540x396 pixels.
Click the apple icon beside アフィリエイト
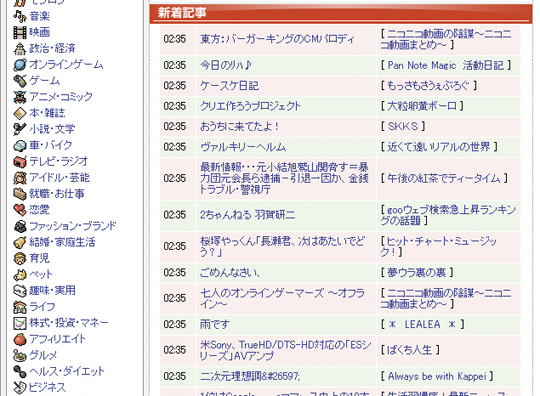(x=20, y=339)
